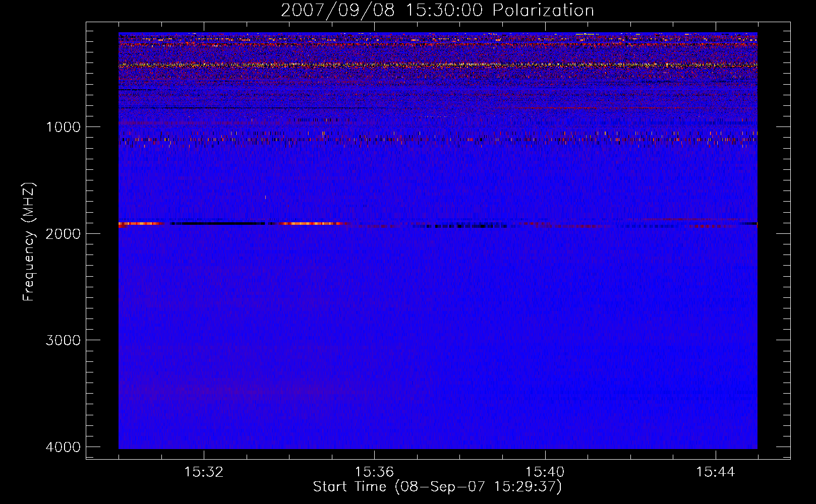Click the 15:40 time tick label

coord(545,472)
